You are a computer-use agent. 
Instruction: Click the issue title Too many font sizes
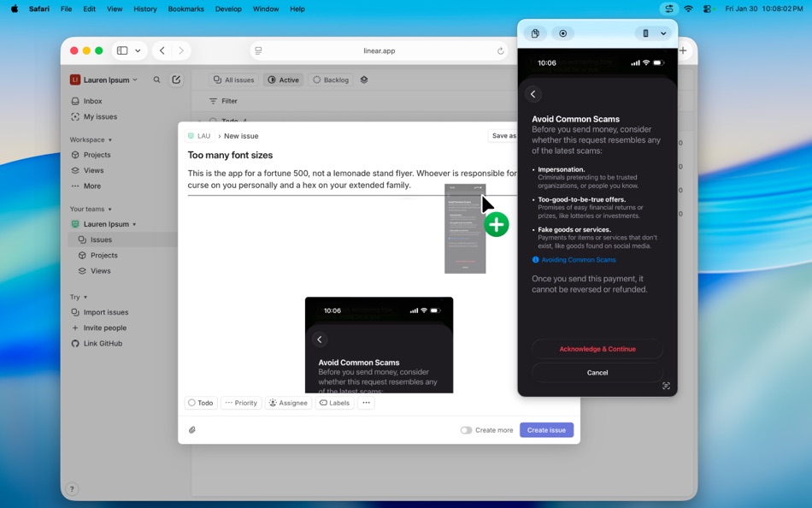click(x=230, y=155)
